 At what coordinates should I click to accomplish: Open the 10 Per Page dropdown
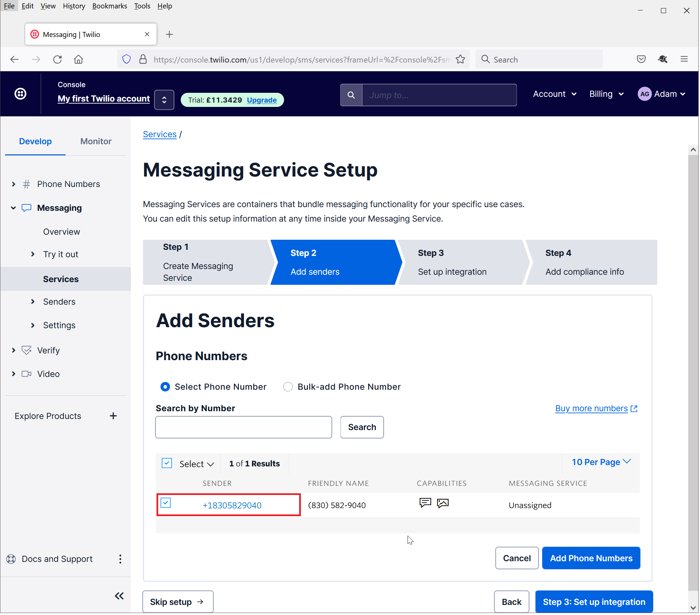point(601,462)
